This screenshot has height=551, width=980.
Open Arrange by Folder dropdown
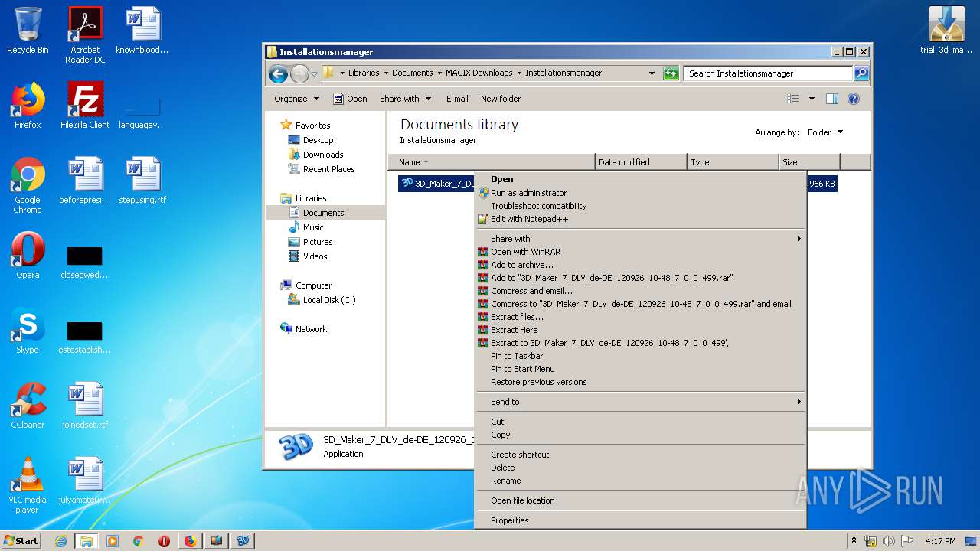coord(825,132)
